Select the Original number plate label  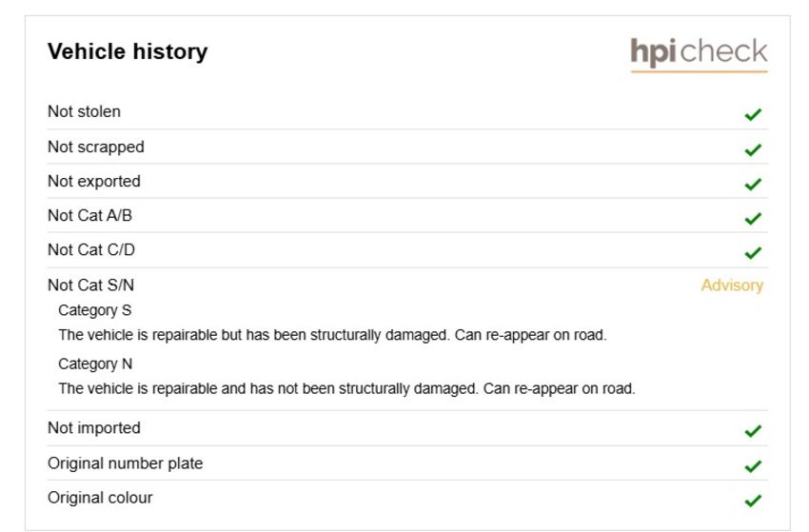pos(126,463)
